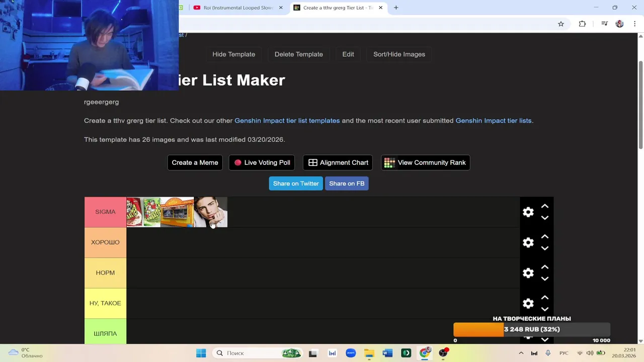Select the orange kiosk image in SIGMA
The height and width of the screenshot is (362, 644).
177,212
